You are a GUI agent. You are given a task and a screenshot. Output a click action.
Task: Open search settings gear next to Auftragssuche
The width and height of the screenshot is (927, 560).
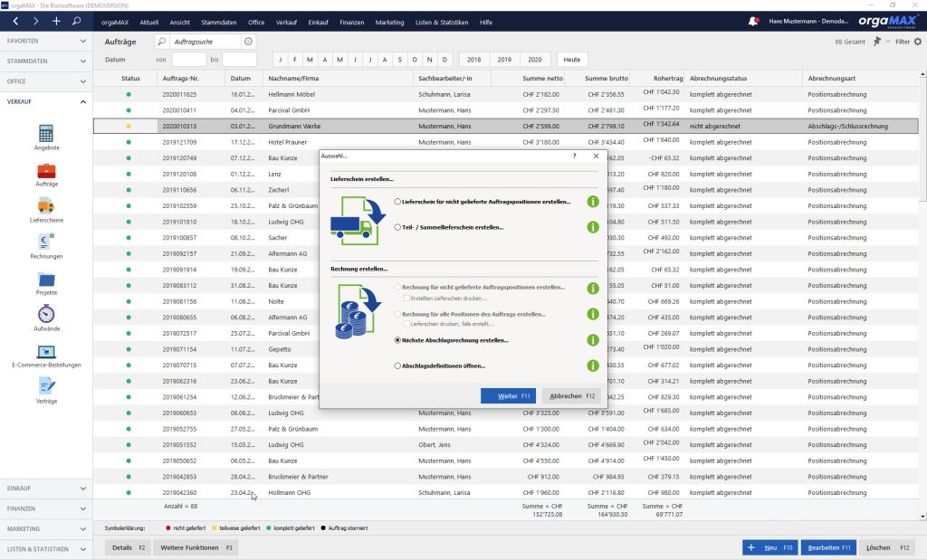(248, 42)
